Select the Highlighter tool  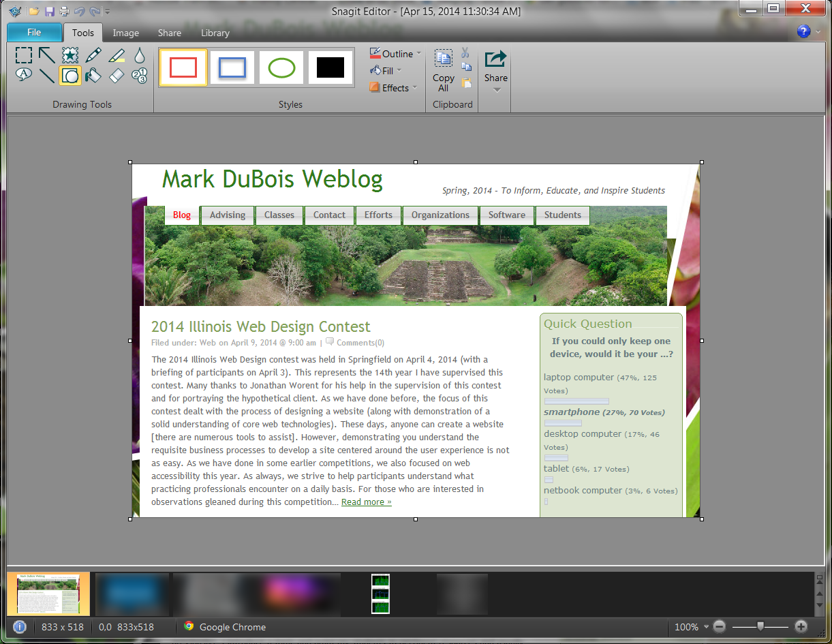click(x=117, y=55)
